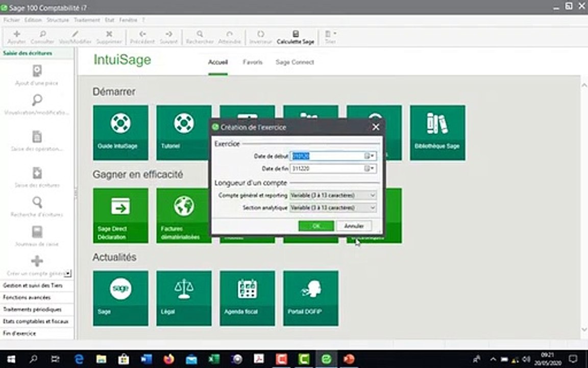Image resolution: width=588 pixels, height=368 pixels.
Task: Open the Traitement menu
Action: click(87, 20)
